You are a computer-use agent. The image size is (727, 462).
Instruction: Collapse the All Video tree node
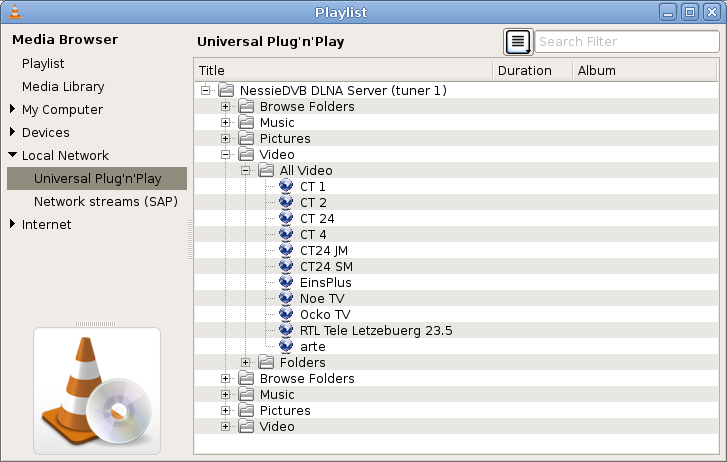point(246,171)
